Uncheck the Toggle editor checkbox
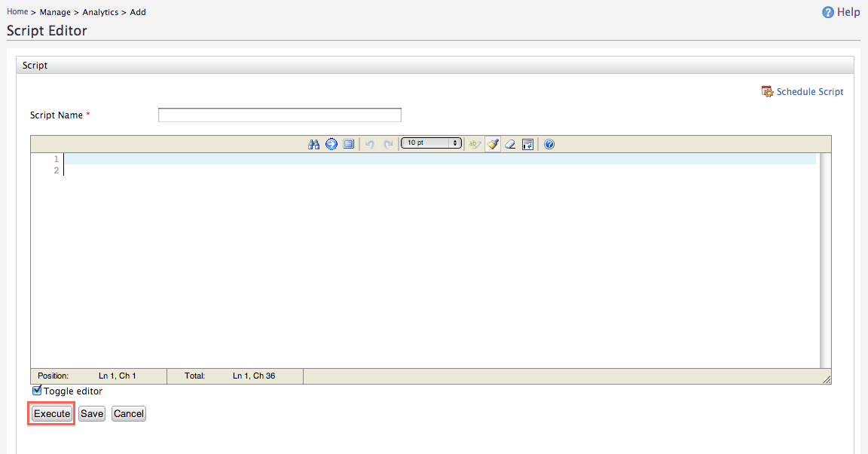Viewport: 868px width, 454px height. [37, 390]
